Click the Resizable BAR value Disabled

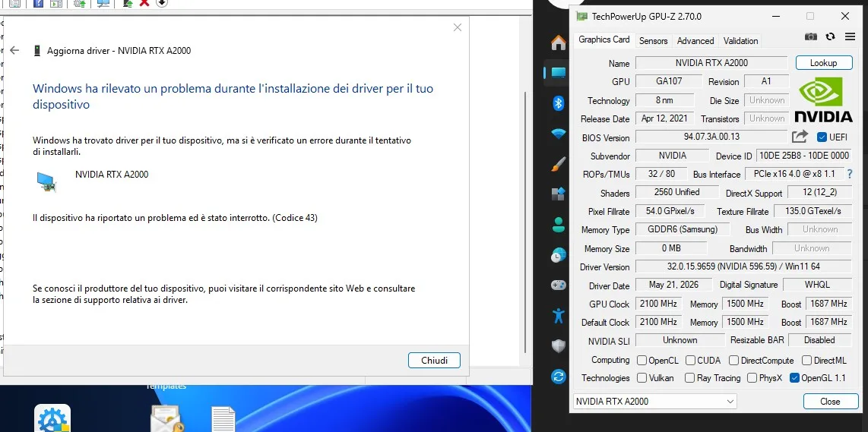tap(819, 339)
